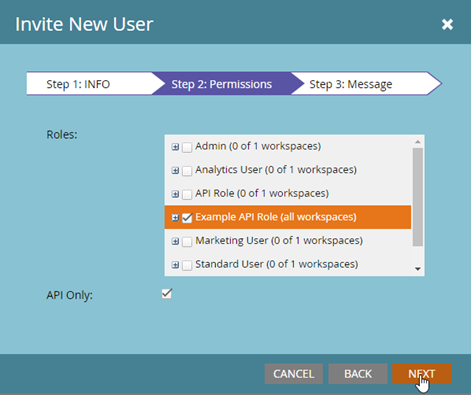
Task: Toggle the API Only checkbox
Action: (x=167, y=294)
